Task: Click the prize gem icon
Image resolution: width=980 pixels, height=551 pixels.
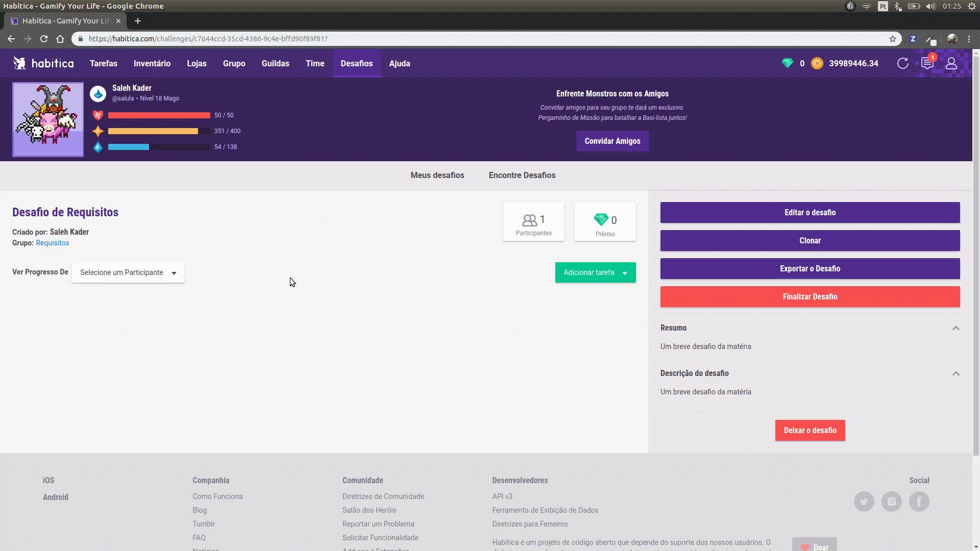Action: click(601, 220)
